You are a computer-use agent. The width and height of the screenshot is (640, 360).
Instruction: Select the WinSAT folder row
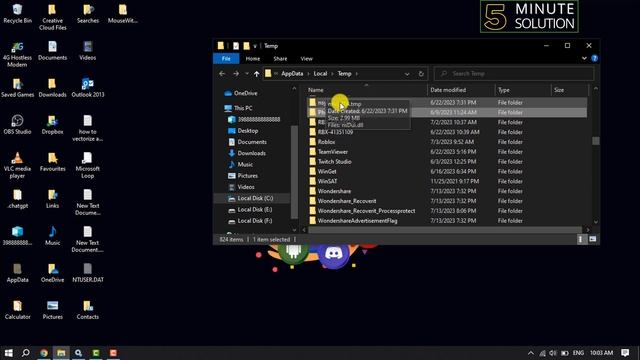tap(447, 181)
